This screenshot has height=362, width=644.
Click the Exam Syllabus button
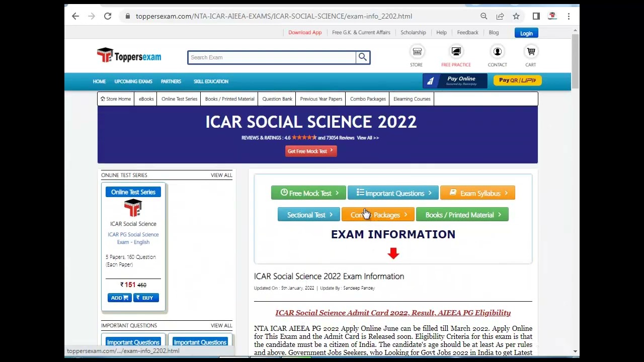point(477,193)
